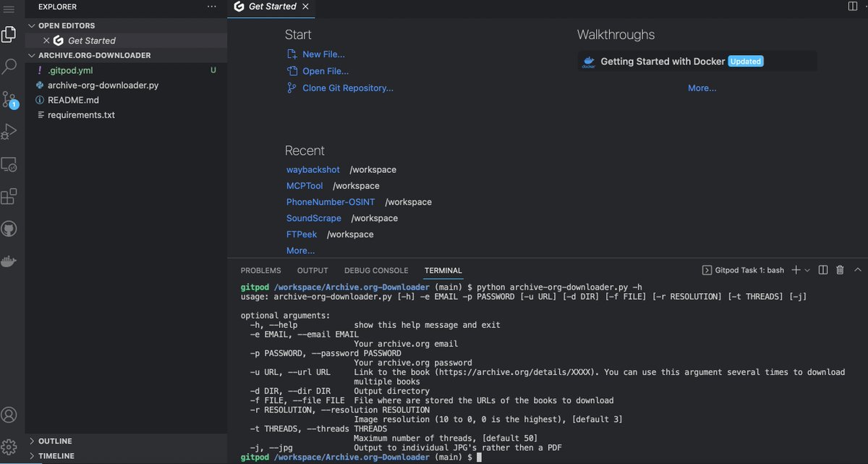Split the terminal pane
The height and width of the screenshot is (464, 868).
pyautogui.click(x=823, y=270)
